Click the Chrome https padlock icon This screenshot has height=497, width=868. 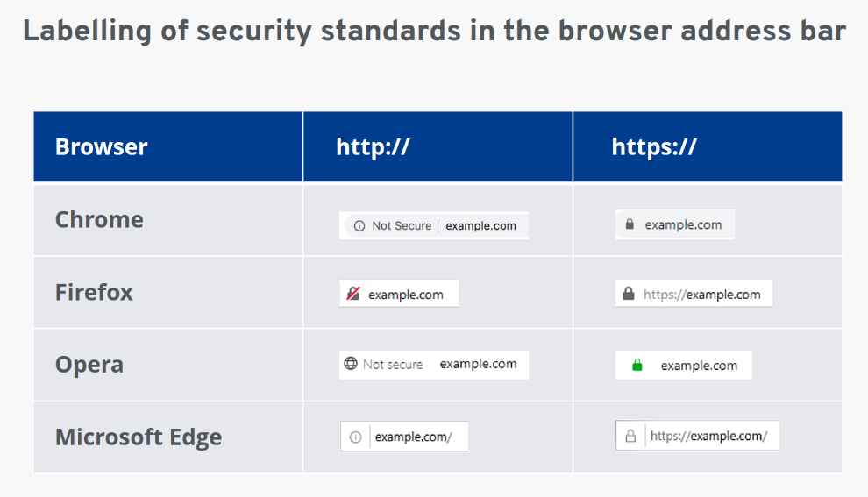tap(629, 224)
